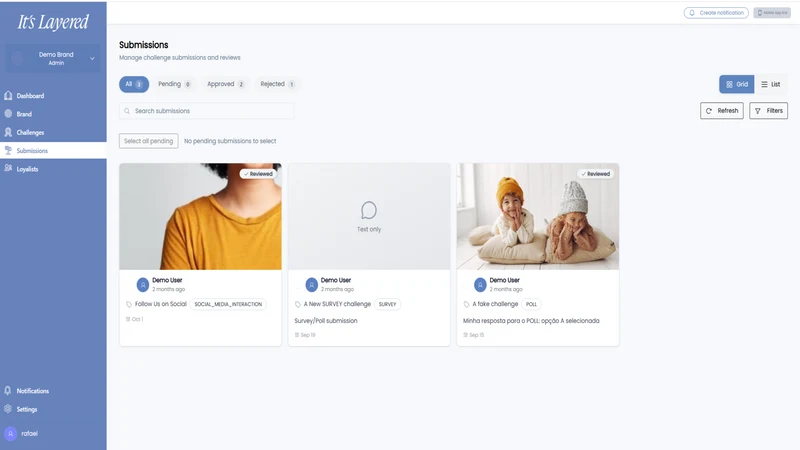Click Minha resposta para o POLL text

(531, 321)
